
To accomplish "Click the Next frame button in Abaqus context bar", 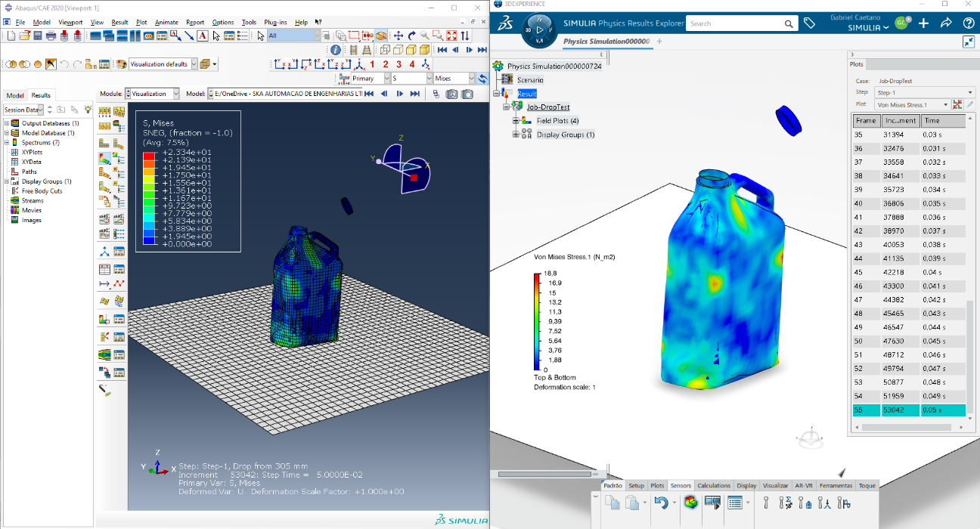I will point(399,94).
